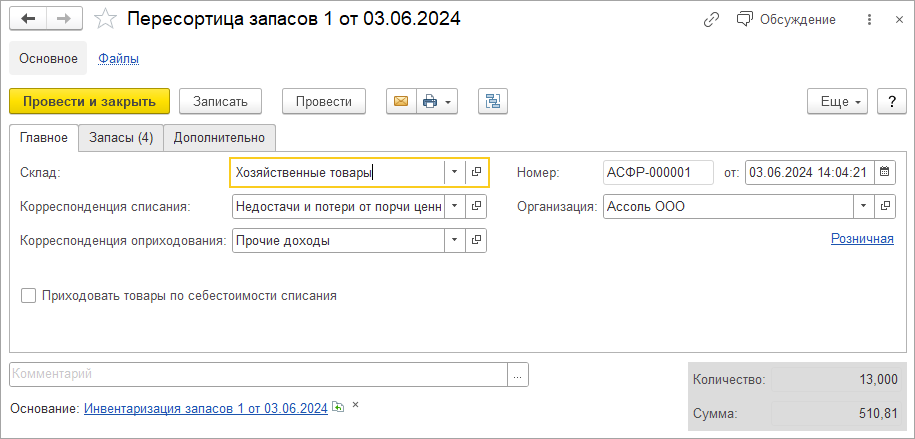This screenshot has width=915, height=439.
Task: Click the envelope email icon
Action: (x=401, y=101)
